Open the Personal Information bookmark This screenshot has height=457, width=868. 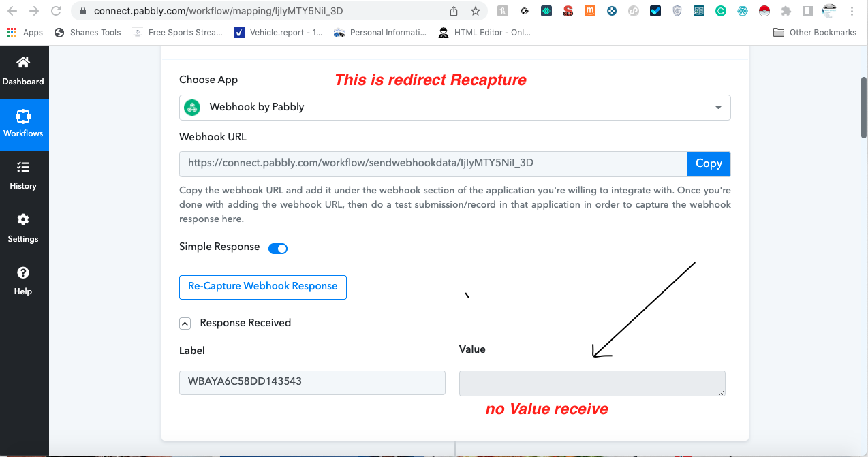tap(381, 32)
